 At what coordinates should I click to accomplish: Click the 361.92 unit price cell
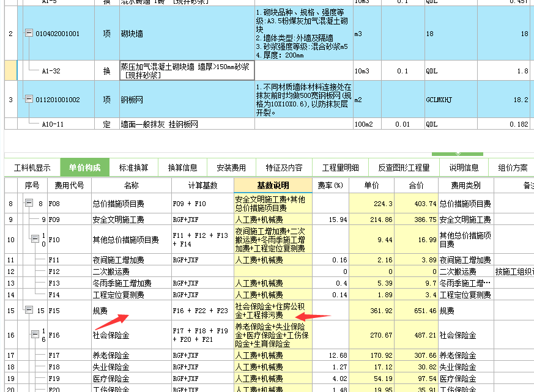371,310
